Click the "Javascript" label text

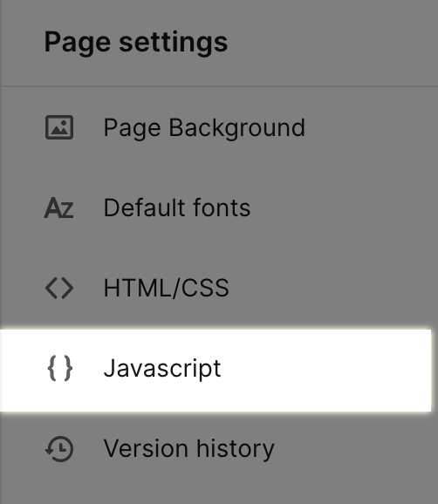[162, 369]
